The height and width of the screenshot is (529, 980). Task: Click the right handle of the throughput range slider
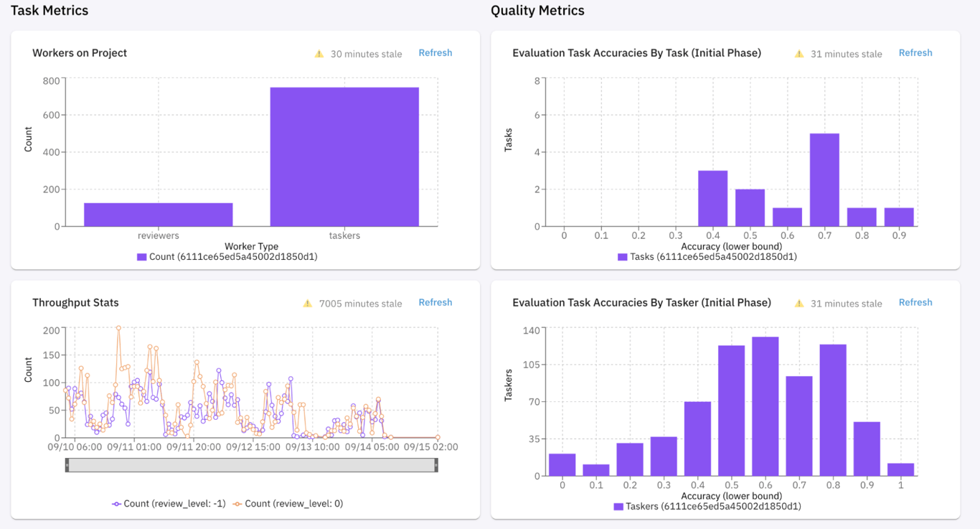coord(435,465)
